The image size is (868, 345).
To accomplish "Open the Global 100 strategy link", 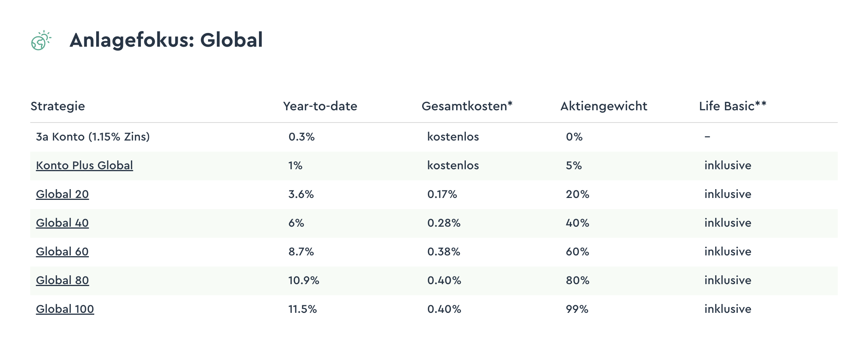I will [x=65, y=309].
